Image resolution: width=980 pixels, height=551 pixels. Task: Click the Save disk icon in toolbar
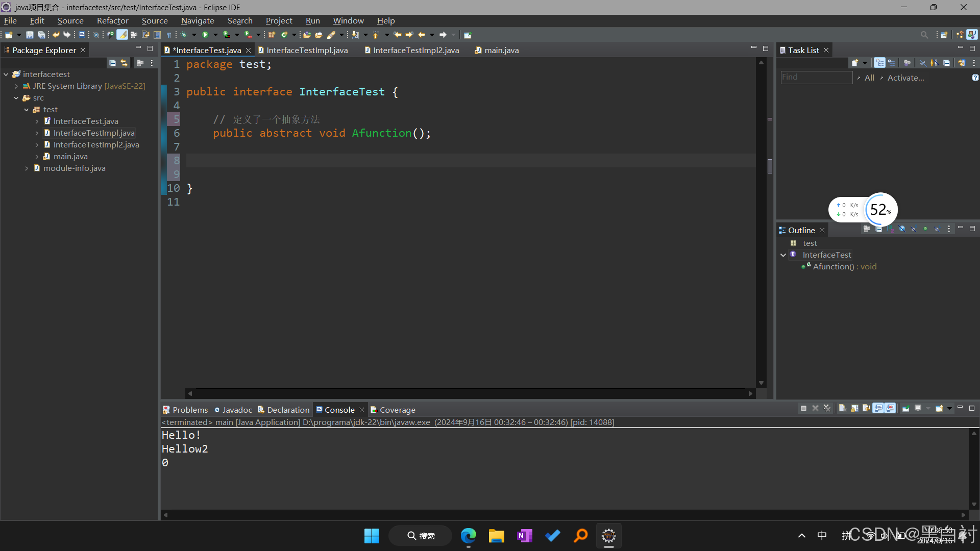(x=30, y=35)
